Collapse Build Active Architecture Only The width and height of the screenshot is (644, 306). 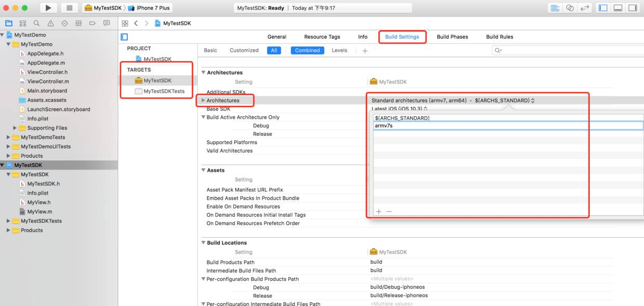[203, 117]
